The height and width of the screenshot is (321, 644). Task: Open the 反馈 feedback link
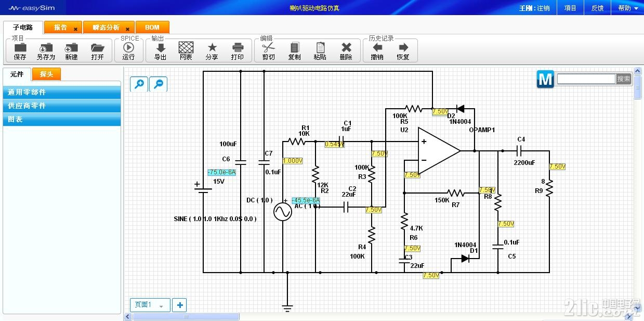pyautogui.click(x=598, y=8)
